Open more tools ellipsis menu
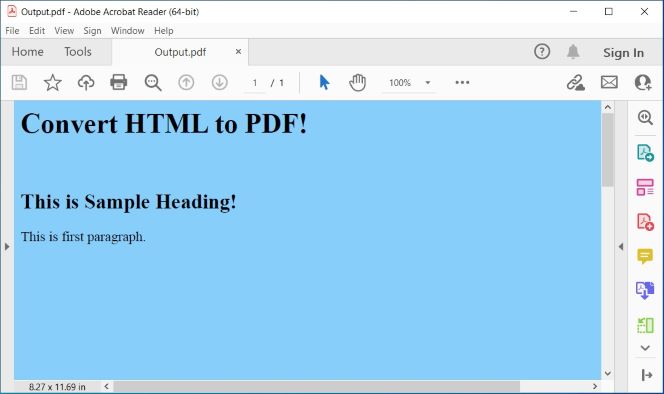The image size is (664, 394). click(462, 82)
